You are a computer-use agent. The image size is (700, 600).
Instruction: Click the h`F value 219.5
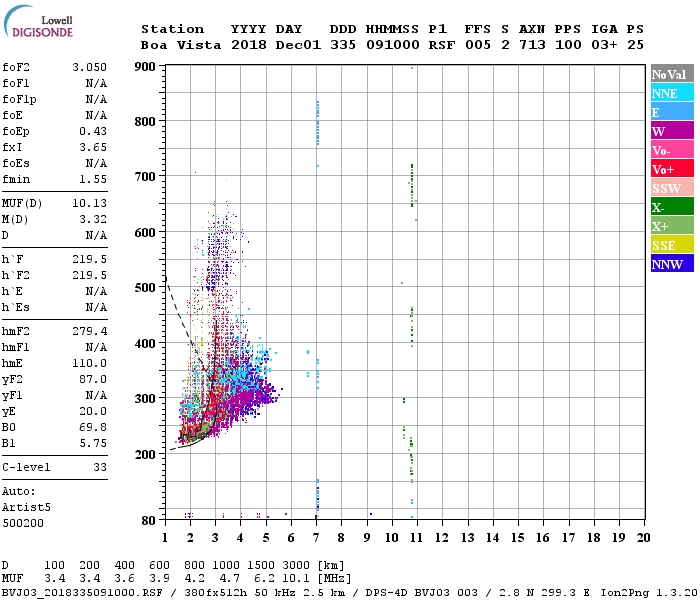89,259
